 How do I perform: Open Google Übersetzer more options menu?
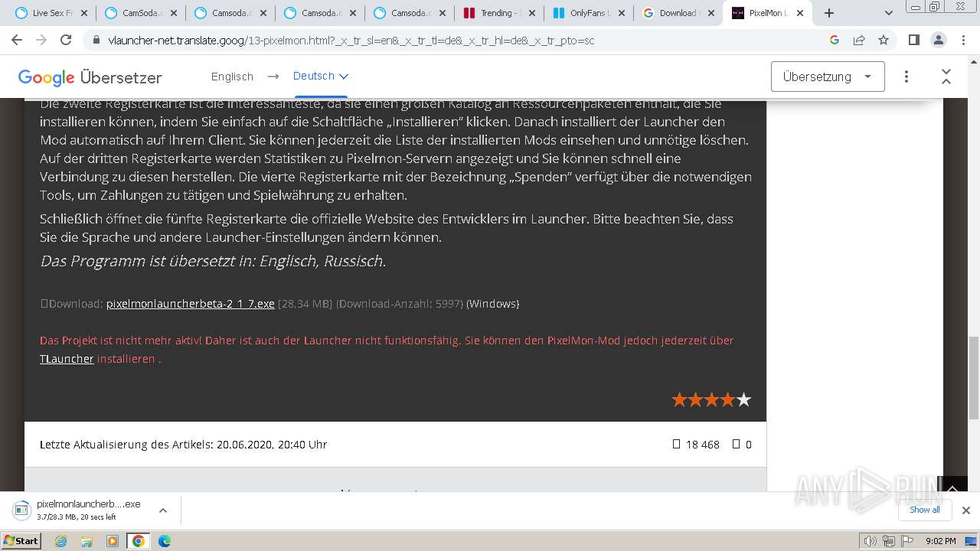(x=906, y=77)
